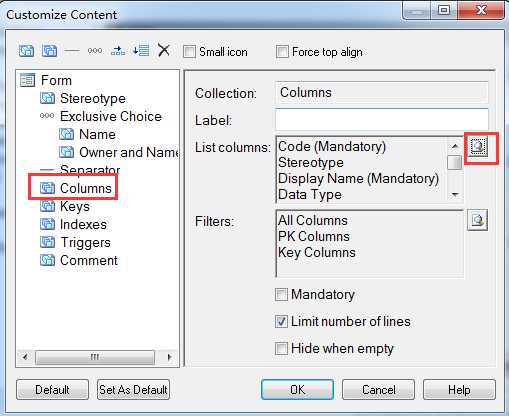Click into the Label text field

pos(382,119)
